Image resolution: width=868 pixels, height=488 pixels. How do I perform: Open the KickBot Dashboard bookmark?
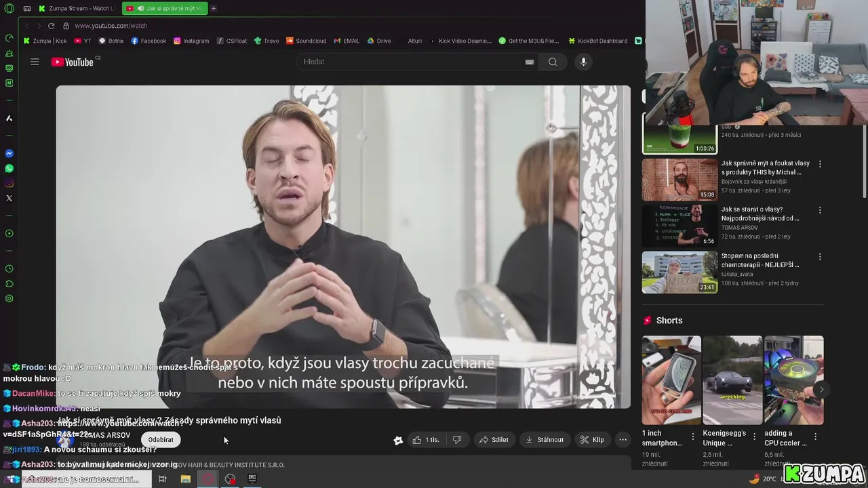(x=598, y=41)
